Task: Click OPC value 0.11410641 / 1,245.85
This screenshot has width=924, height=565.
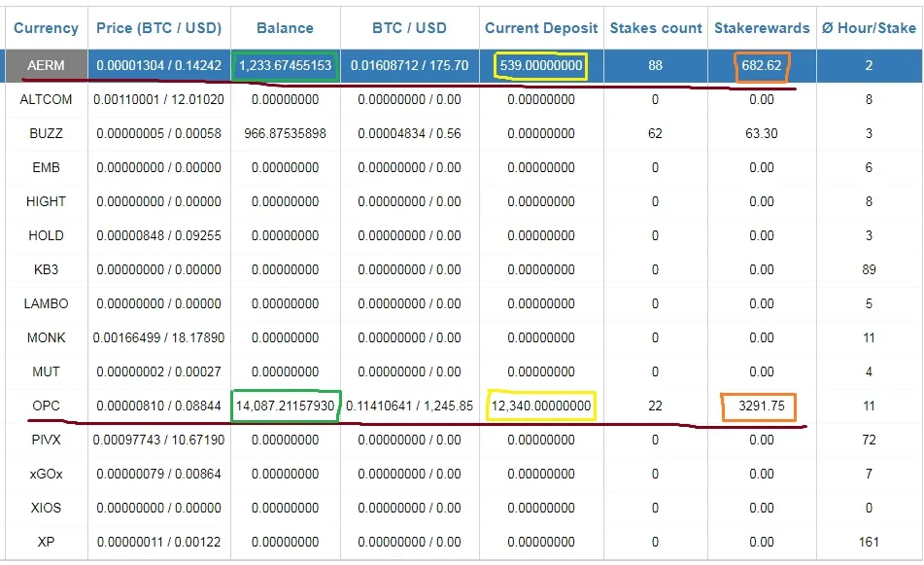Action: tap(410, 406)
